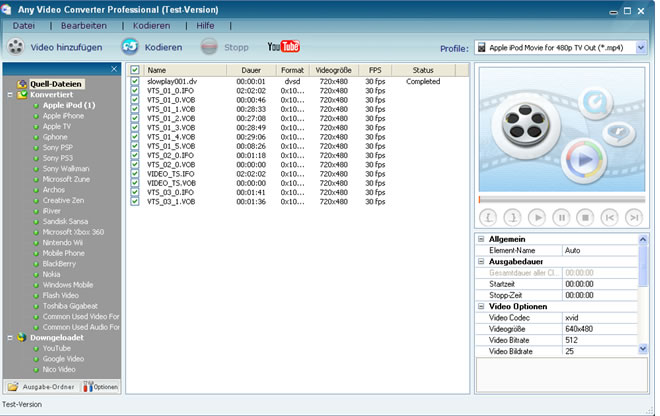The height and width of the screenshot is (416, 660).
Task: Select Nintendo Wii category
Action: [x=63, y=243]
